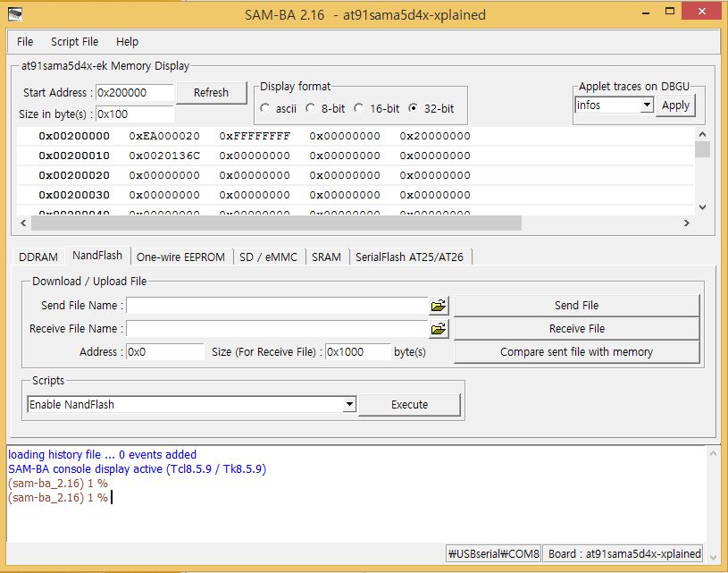
Task: Click the SAM-BA title bar app icon
Action: 15,14
